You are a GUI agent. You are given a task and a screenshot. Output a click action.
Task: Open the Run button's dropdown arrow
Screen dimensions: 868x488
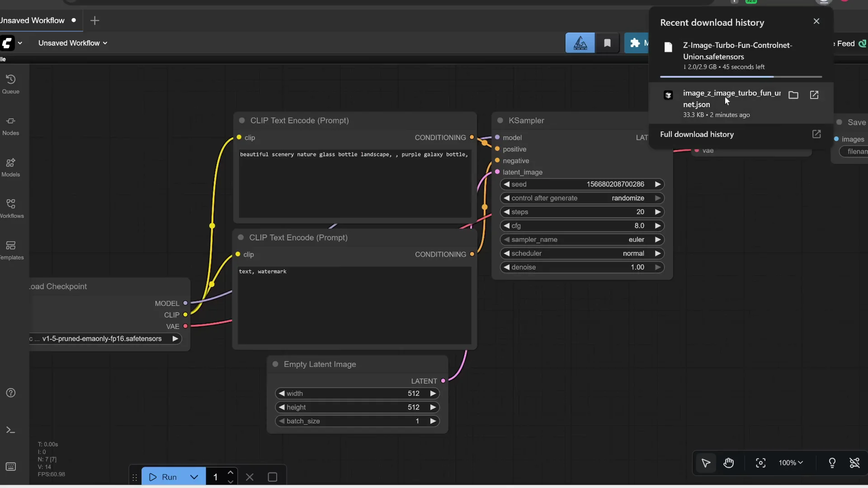[x=194, y=477]
